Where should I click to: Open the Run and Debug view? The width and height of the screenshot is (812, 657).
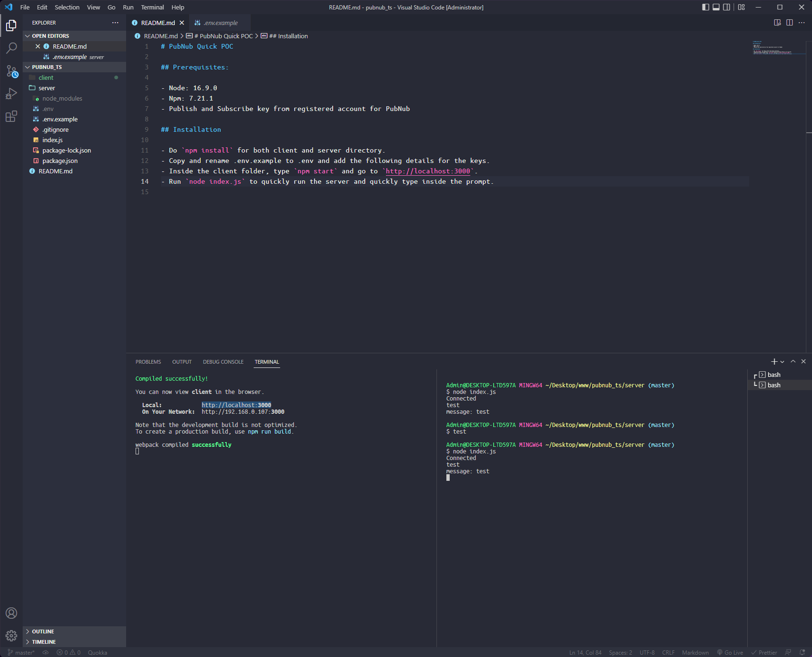[11, 94]
